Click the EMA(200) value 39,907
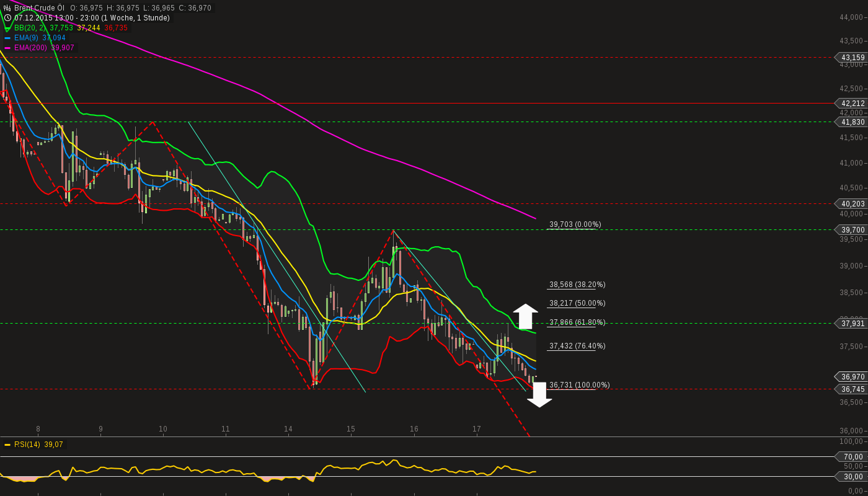This screenshot has width=868, height=496. click(x=62, y=48)
